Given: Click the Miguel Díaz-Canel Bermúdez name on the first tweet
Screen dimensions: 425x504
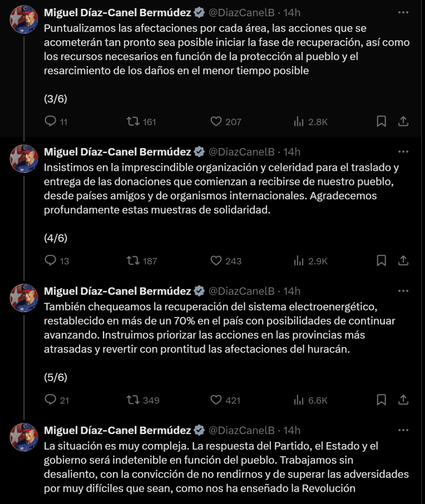Looking at the screenshot, I should point(118,12).
